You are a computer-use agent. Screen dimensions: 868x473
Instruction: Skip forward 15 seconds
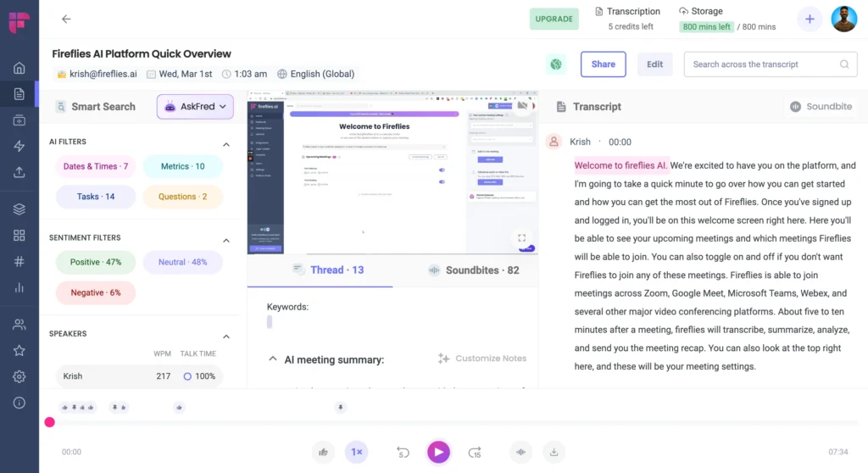pyautogui.click(x=475, y=452)
